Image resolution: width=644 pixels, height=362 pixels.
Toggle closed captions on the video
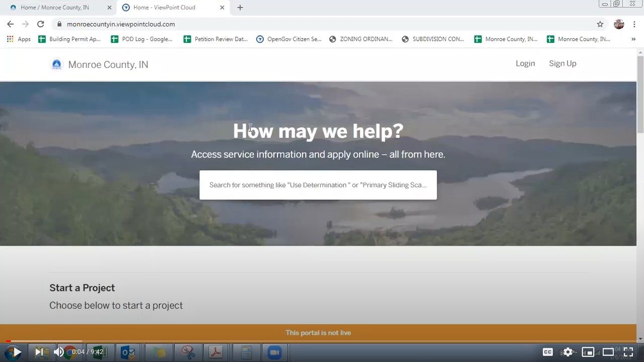tap(547, 352)
